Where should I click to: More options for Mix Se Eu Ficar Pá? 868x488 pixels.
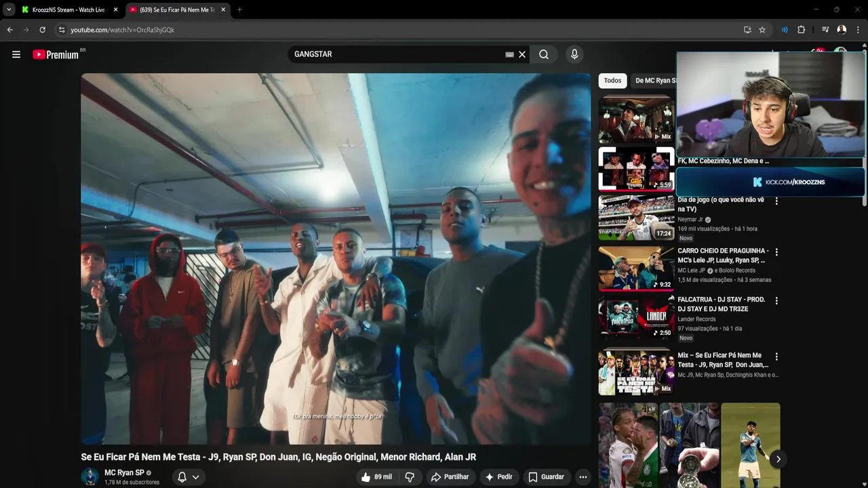click(x=776, y=357)
